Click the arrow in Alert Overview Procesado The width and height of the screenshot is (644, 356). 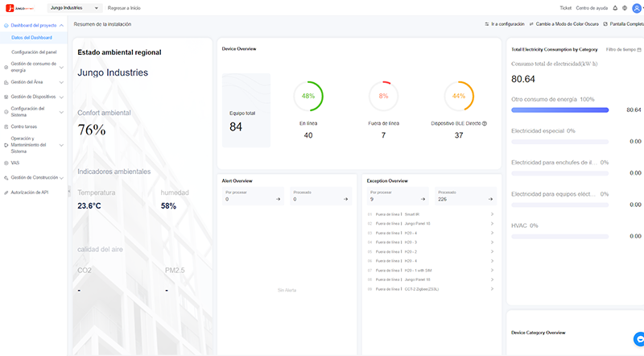pyautogui.click(x=345, y=199)
